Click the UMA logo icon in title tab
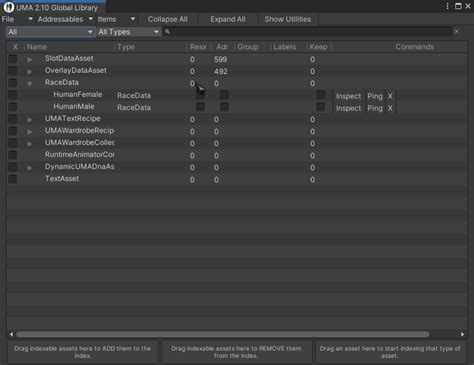Image resolution: width=474 pixels, height=365 pixels. [x=9, y=7]
